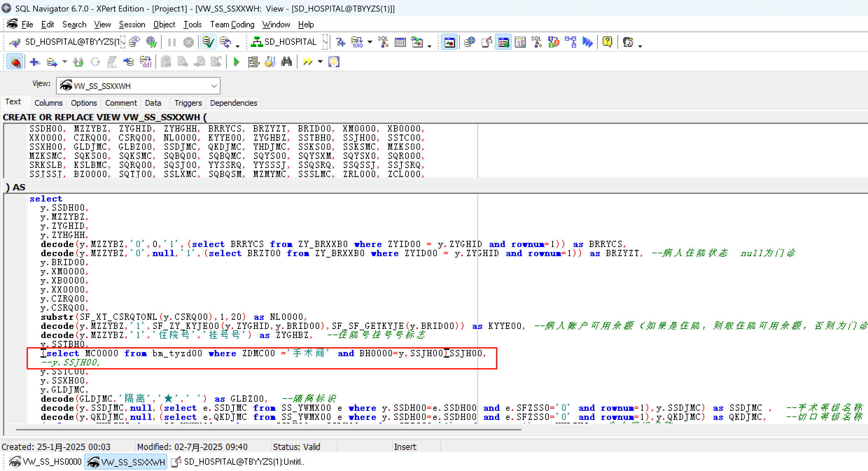Toggle the red circle button on second toolbar
Image resolution: width=868 pixels, height=471 pixels.
pyautogui.click(x=15, y=62)
